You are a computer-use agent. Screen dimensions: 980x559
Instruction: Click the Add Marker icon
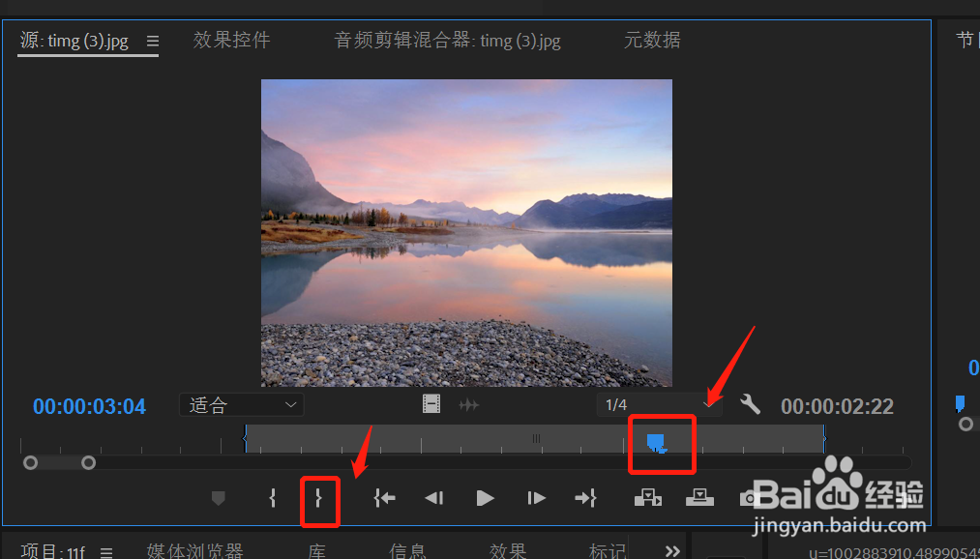pos(218,498)
